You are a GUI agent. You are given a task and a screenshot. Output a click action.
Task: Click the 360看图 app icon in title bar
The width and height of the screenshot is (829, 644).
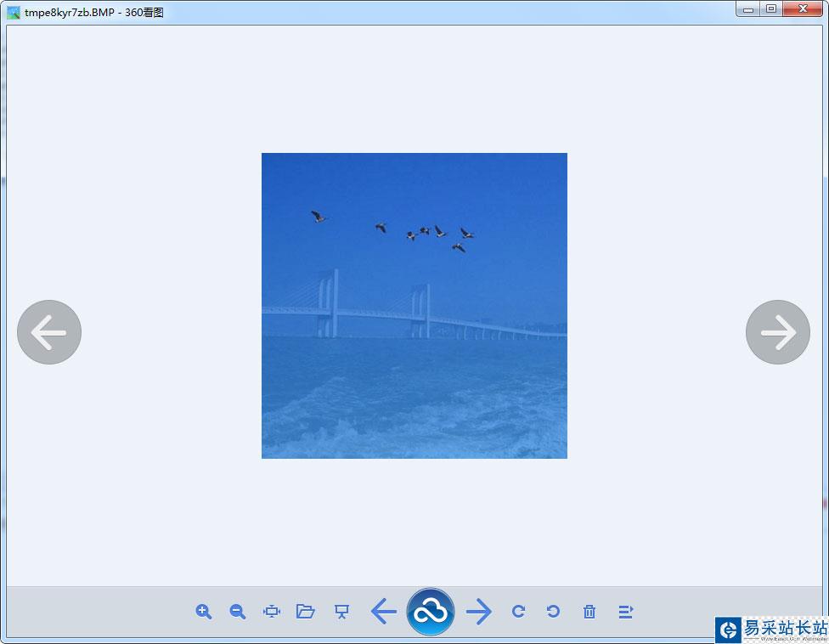[x=14, y=12]
